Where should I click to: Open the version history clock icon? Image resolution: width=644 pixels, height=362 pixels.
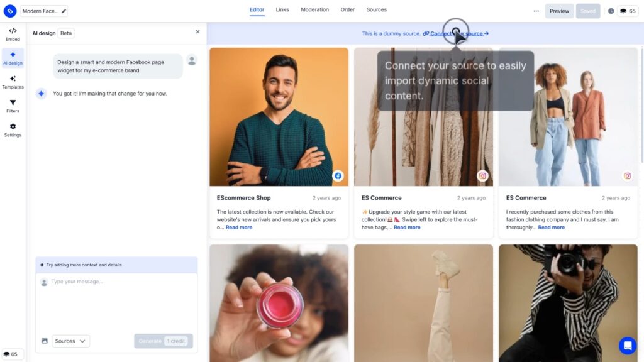[610, 11]
